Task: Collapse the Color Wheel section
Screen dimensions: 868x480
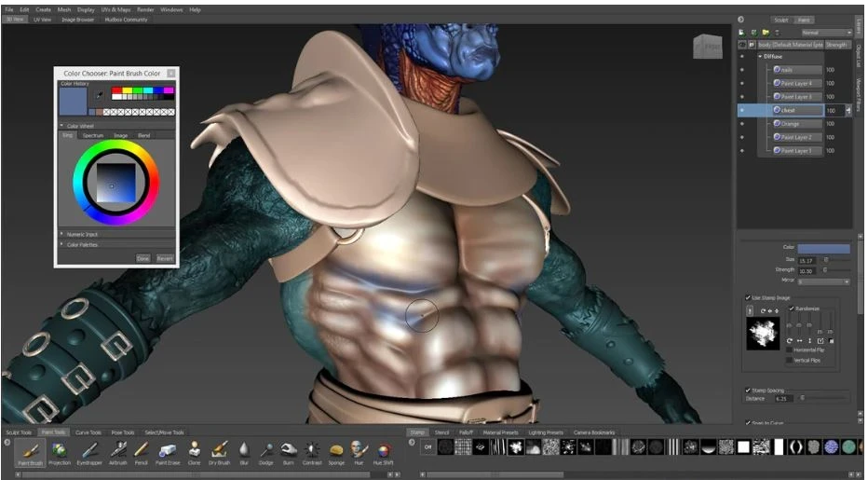Action: [61, 126]
